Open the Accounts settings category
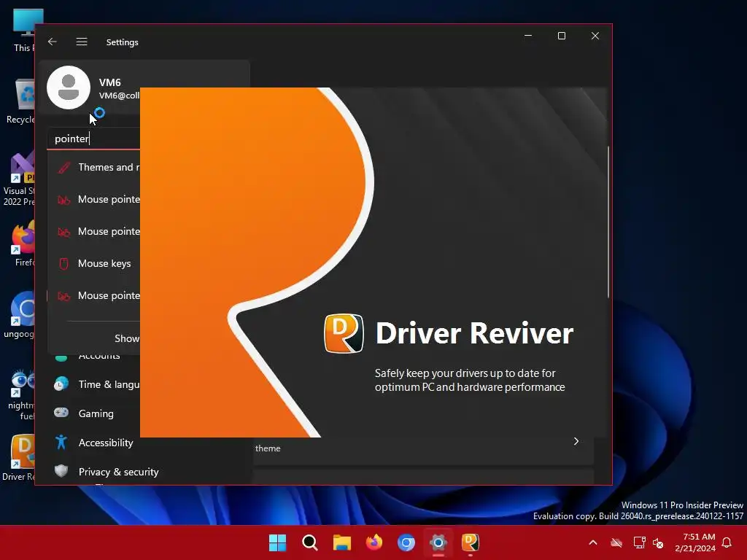Image resolution: width=747 pixels, height=560 pixels. 99,356
